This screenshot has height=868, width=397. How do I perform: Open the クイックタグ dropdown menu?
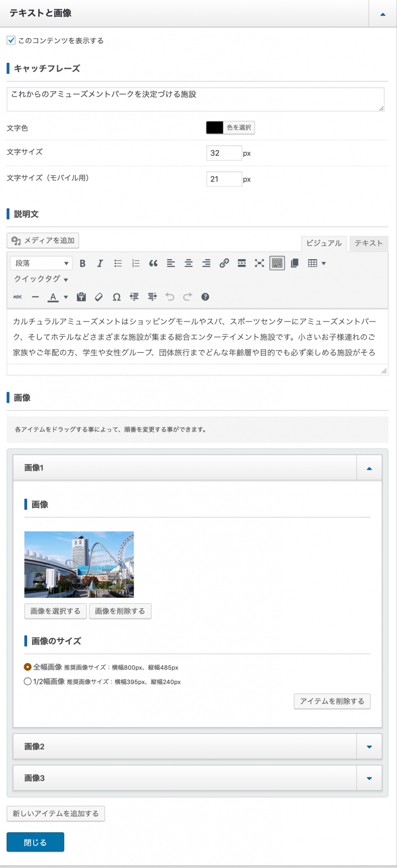tap(41, 279)
